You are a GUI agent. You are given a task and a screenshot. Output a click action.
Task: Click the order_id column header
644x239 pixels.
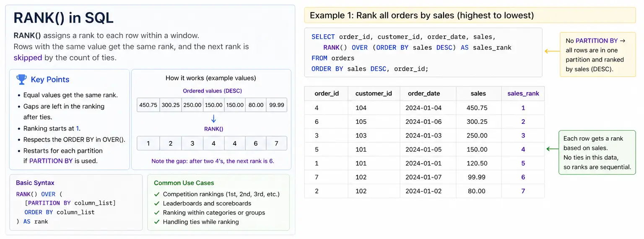[x=327, y=93]
